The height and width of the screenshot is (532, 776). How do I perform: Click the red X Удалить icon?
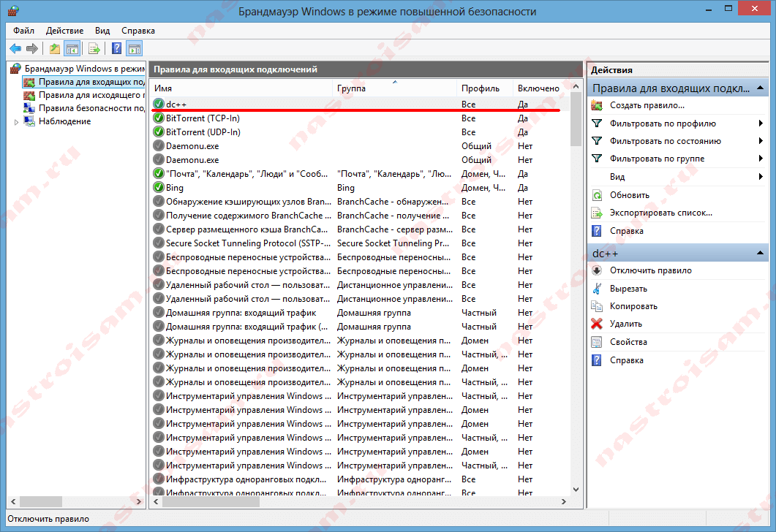(x=597, y=324)
